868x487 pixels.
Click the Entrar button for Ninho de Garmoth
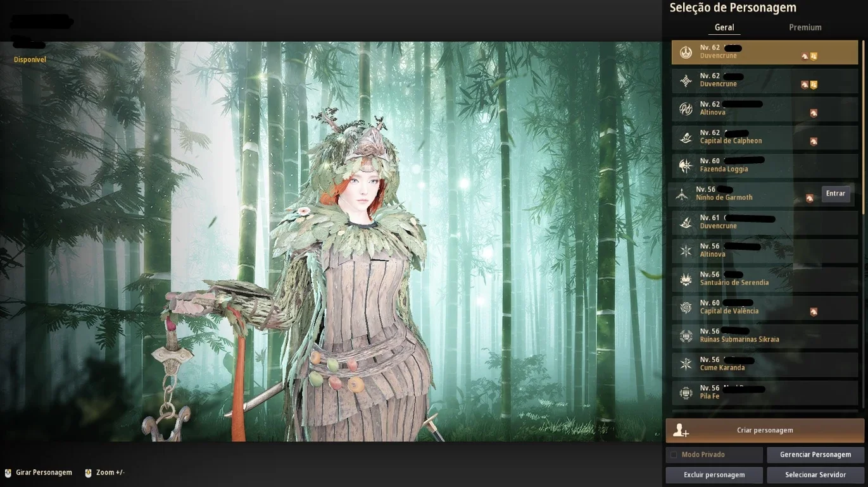[836, 194]
